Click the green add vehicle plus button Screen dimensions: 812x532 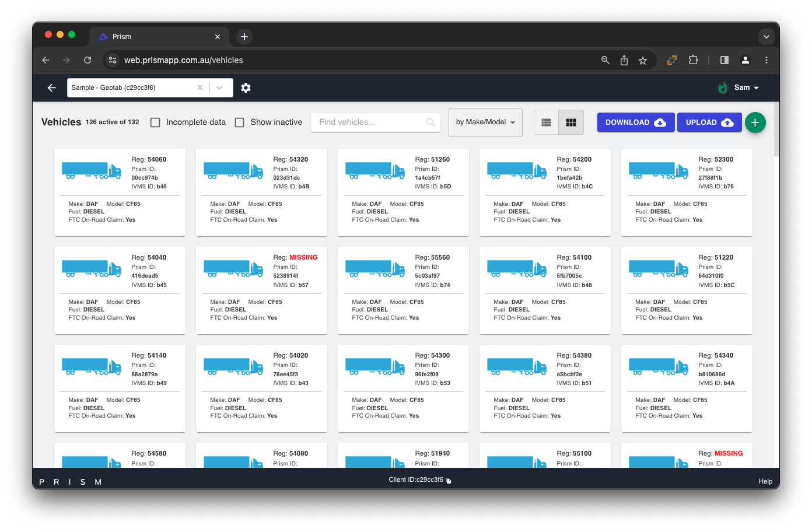(755, 123)
